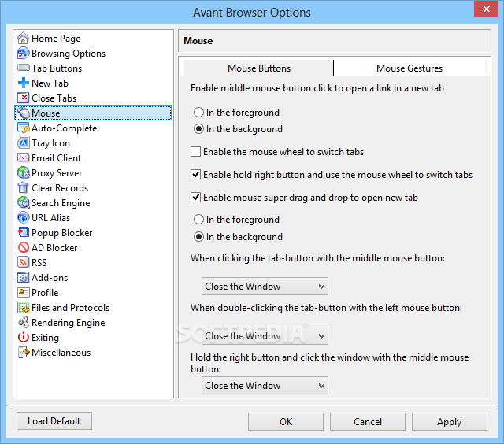Image resolution: width=504 pixels, height=444 pixels.
Task: Switch to the Mouse Buttons tab
Action: tap(259, 68)
